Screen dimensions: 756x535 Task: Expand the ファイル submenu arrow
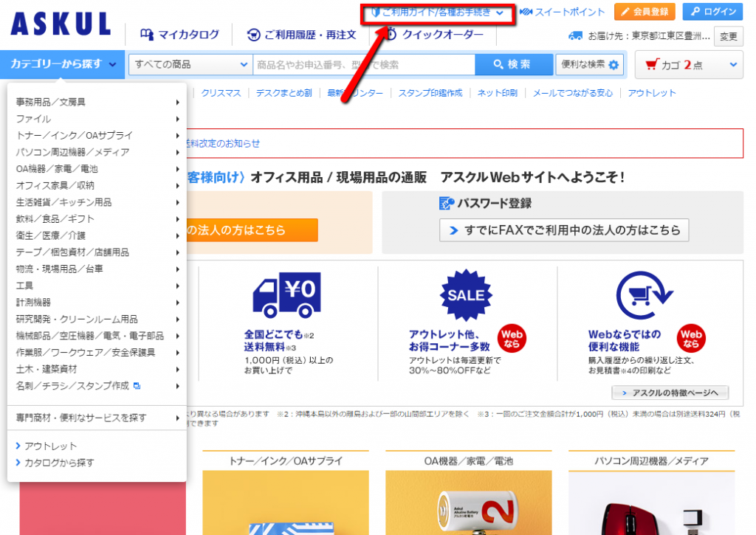pyautogui.click(x=178, y=119)
